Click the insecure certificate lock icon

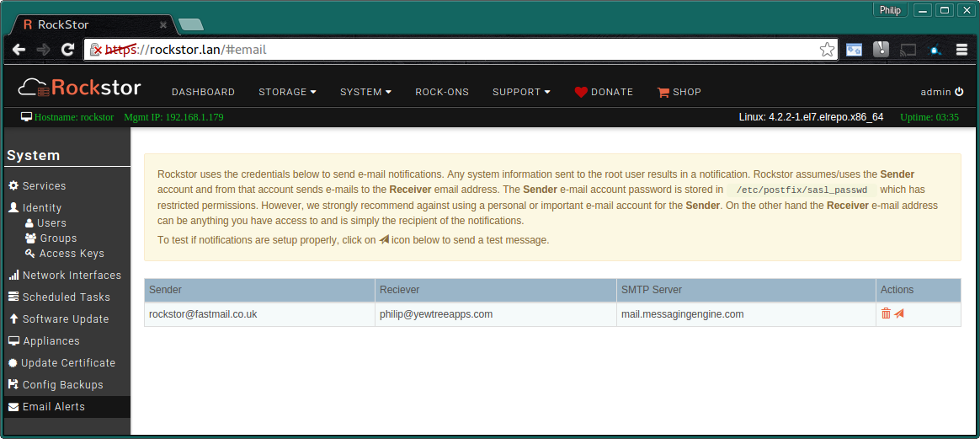(96, 50)
